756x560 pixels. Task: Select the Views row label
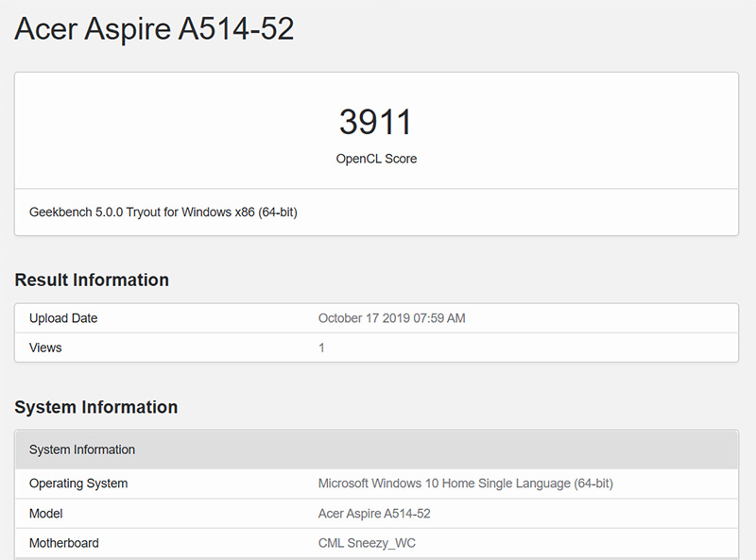[x=45, y=348]
